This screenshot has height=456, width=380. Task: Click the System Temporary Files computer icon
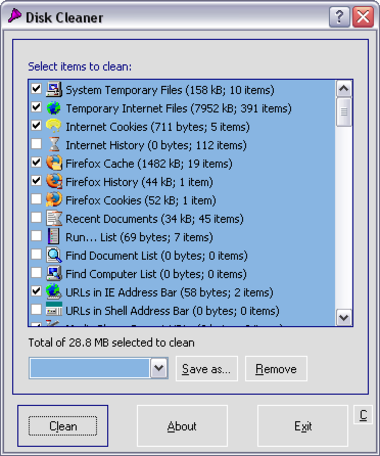(54, 89)
